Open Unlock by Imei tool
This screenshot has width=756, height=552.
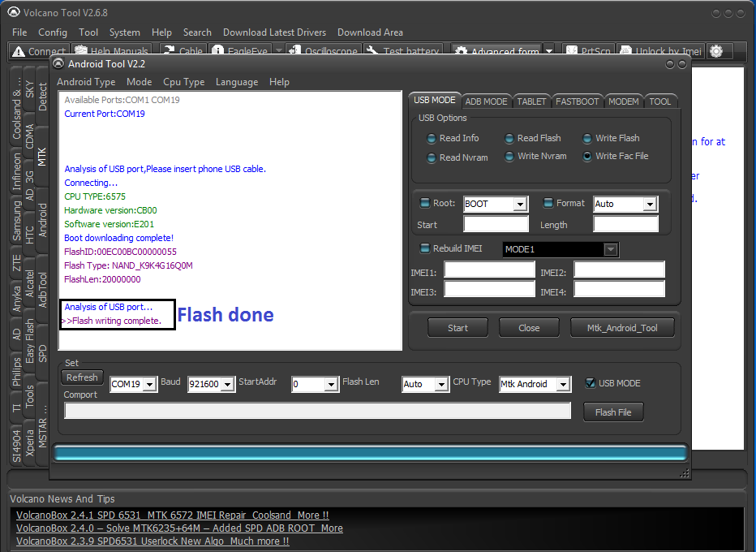click(x=660, y=51)
